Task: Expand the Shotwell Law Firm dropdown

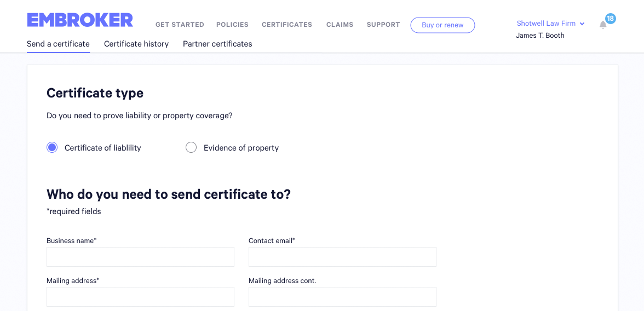Action: click(x=550, y=24)
